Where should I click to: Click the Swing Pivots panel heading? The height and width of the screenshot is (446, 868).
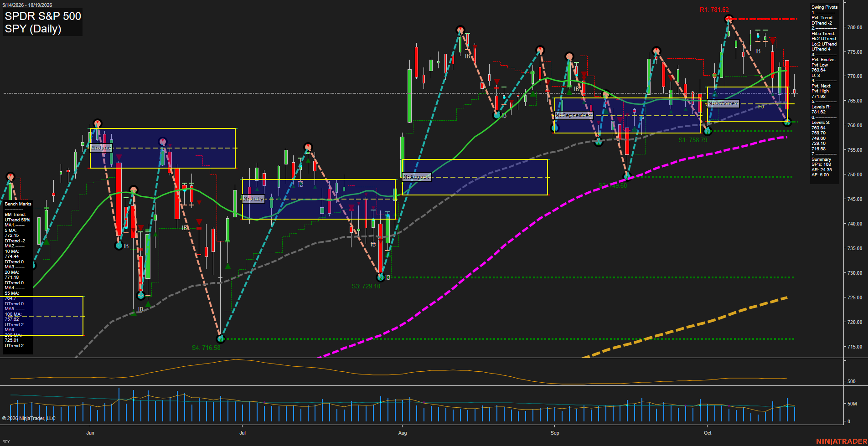[824, 7]
